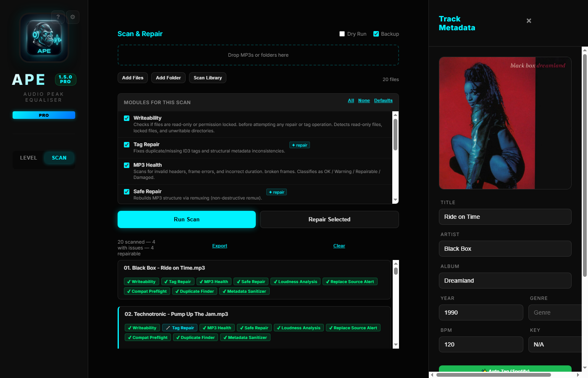
Task: Click the Genre input field
Action: tap(555, 312)
